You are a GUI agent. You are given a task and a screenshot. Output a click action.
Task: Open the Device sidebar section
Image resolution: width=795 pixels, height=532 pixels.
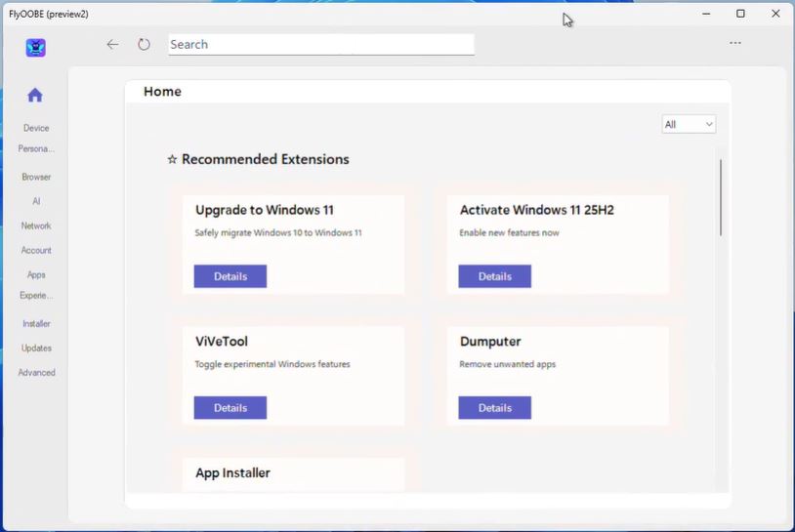(x=36, y=128)
